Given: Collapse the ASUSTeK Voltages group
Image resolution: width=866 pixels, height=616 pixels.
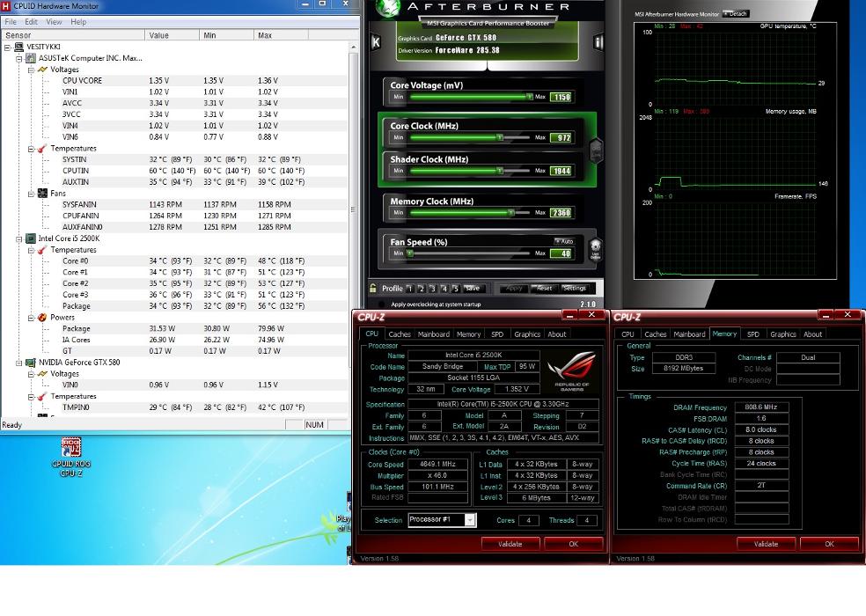Looking at the screenshot, I should (x=32, y=70).
